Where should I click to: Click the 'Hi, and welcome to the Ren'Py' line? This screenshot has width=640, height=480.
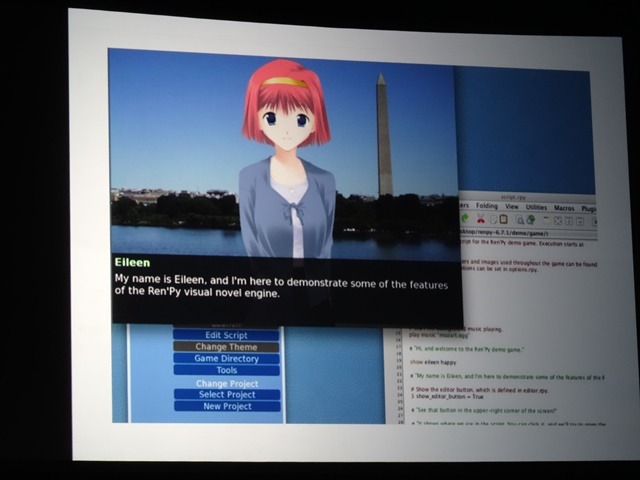467,349
